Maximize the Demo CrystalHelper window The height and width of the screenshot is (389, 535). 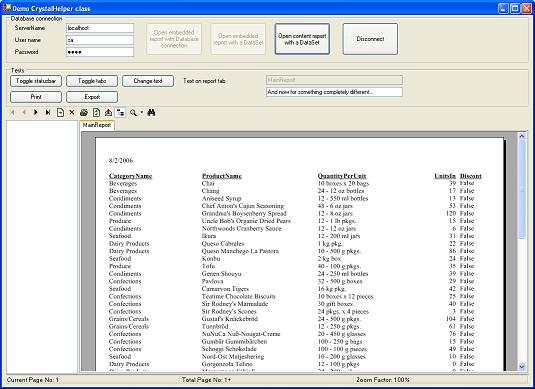515,8
